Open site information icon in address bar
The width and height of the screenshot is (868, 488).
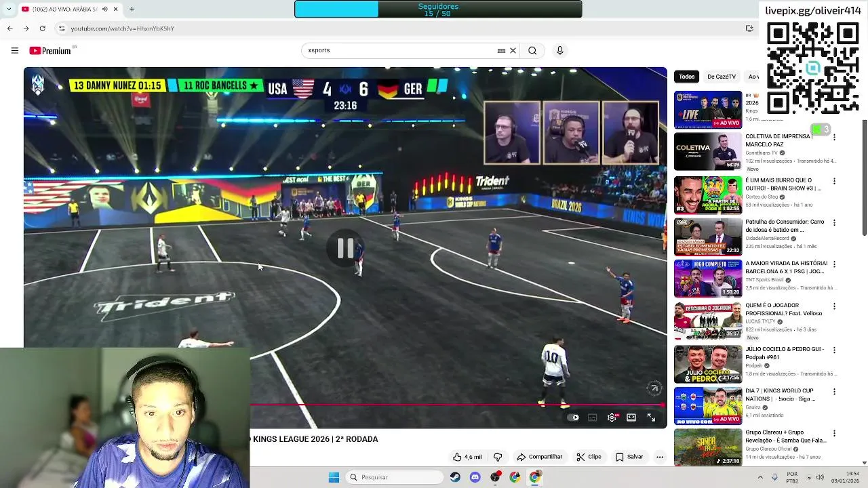pos(62,28)
